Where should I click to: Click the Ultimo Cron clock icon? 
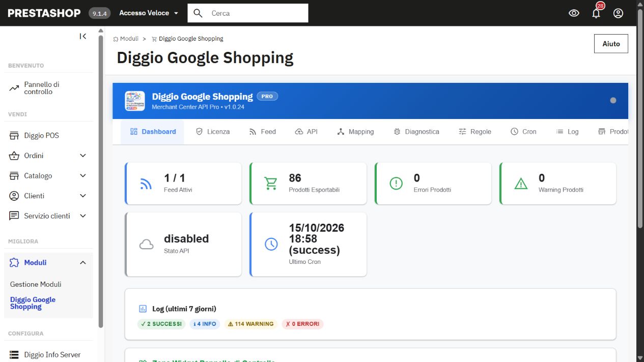271,244
